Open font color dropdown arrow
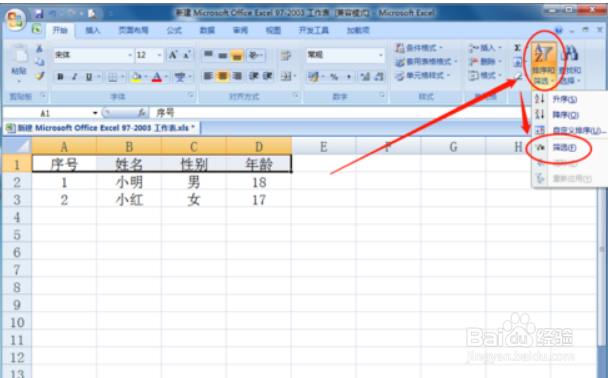Viewport: 608px width, 378px height. pyautogui.click(x=166, y=77)
